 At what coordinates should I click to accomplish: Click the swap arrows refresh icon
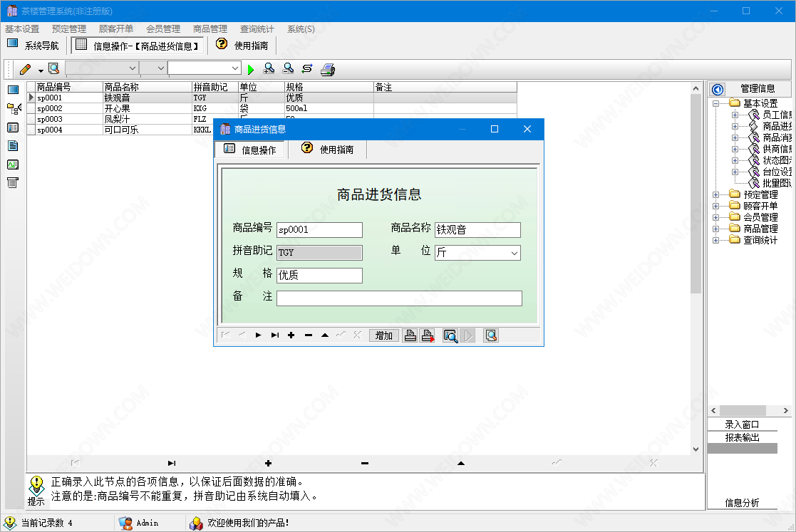[x=307, y=68]
